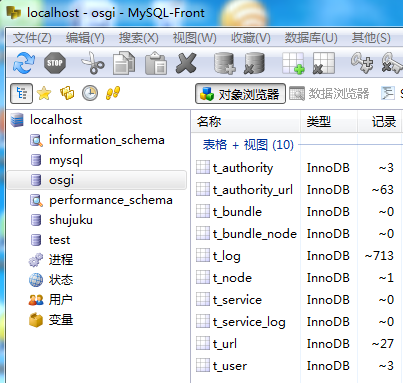Click the delete database icon
Viewport: 403px width, 383px height.
pyautogui.click(x=254, y=63)
